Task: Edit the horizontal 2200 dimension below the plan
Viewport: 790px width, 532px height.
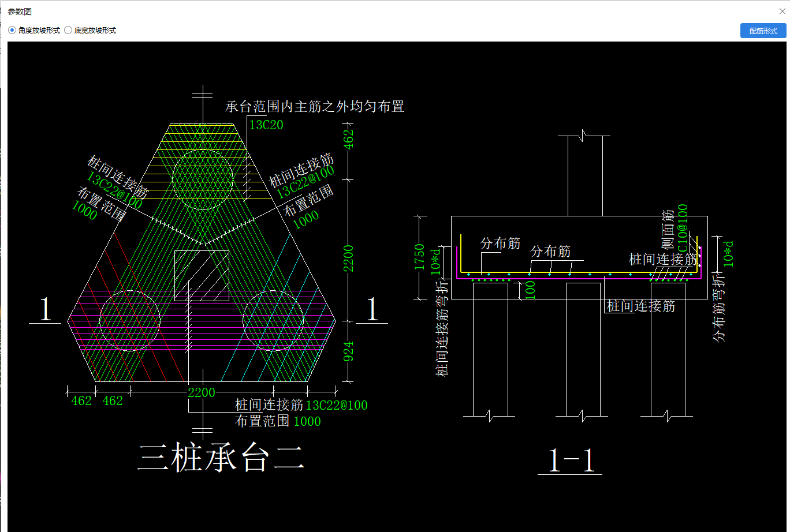Action: coord(202,393)
